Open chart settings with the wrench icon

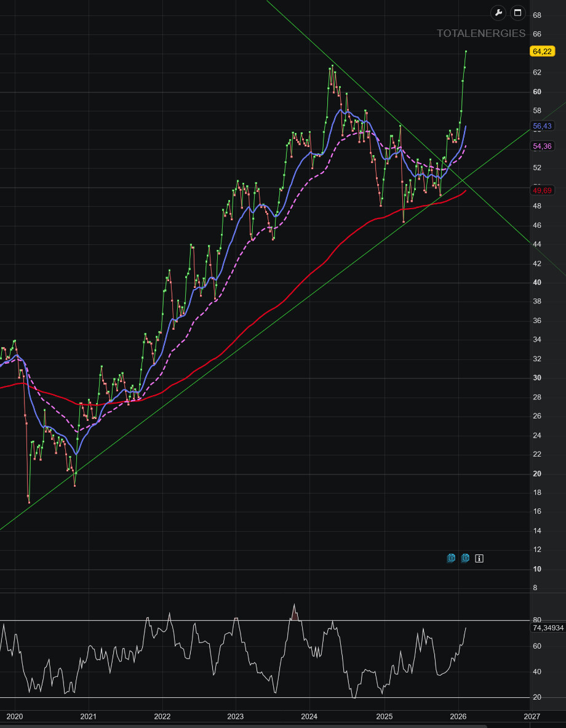[498, 13]
